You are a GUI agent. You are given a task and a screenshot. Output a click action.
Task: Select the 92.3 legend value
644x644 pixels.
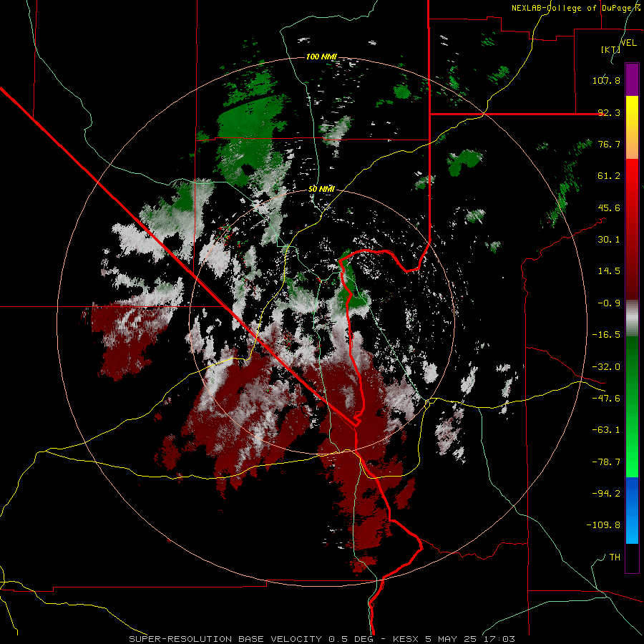609,112
